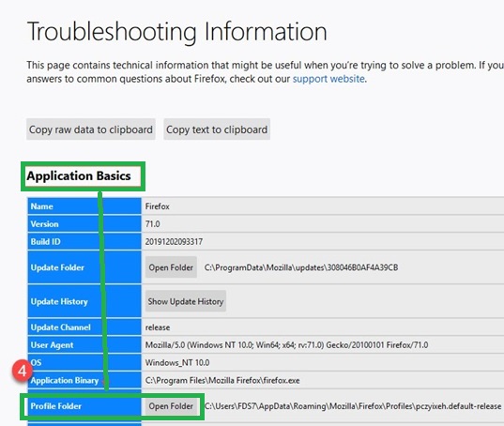This screenshot has width=504, height=426.
Task: Click the intro paragraph starting 'This page contains'
Action: click(x=266, y=72)
